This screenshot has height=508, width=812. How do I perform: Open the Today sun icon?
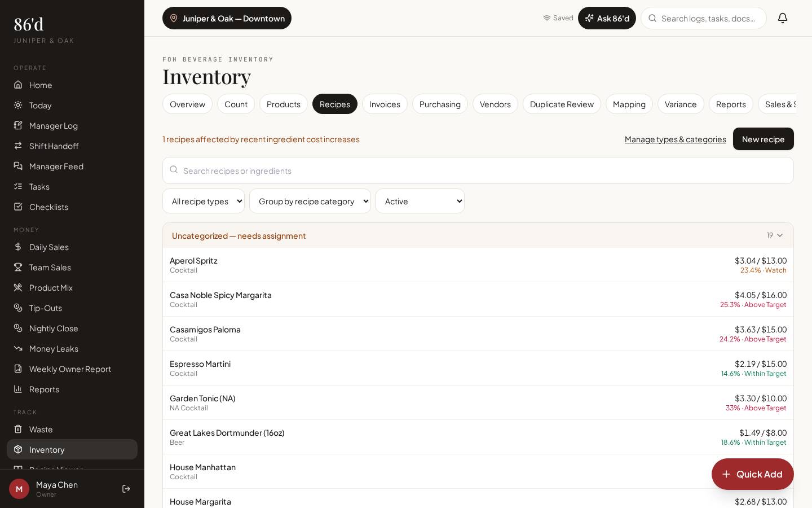pyautogui.click(x=18, y=105)
